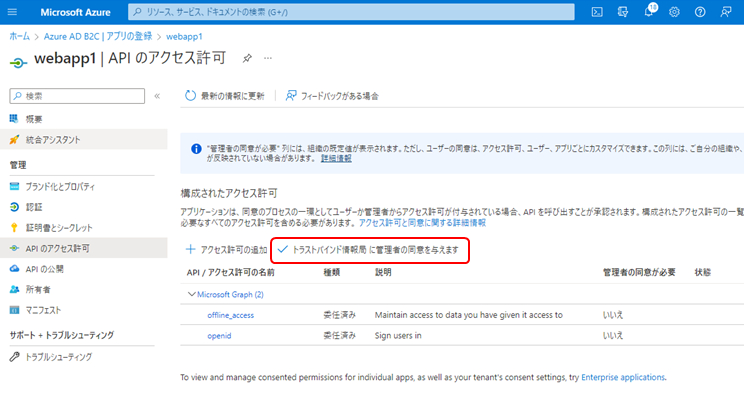The image size is (744, 416).
Task: Open the 詳細情報 link in info banner
Action: (336, 158)
